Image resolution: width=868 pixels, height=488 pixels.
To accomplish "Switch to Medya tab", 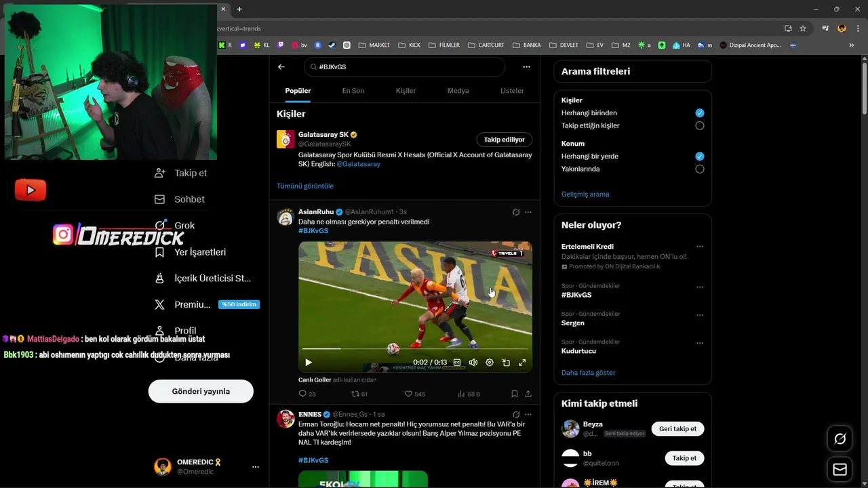I will click(x=458, y=91).
